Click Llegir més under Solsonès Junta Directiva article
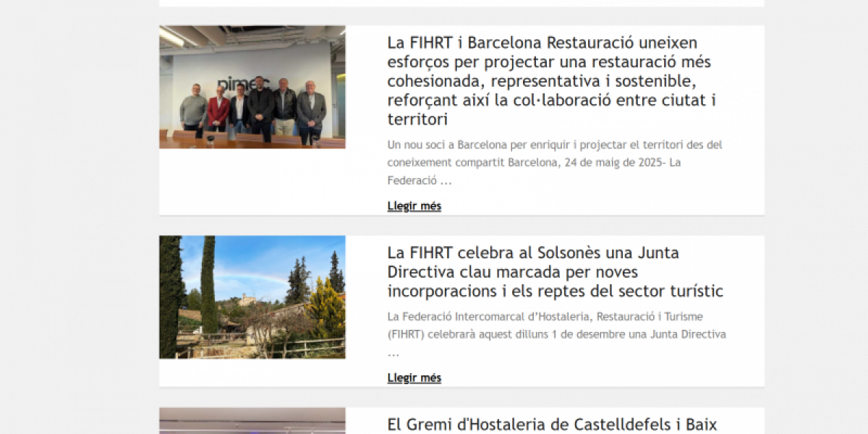The width and height of the screenshot is (868, 434). pos(414,378)
